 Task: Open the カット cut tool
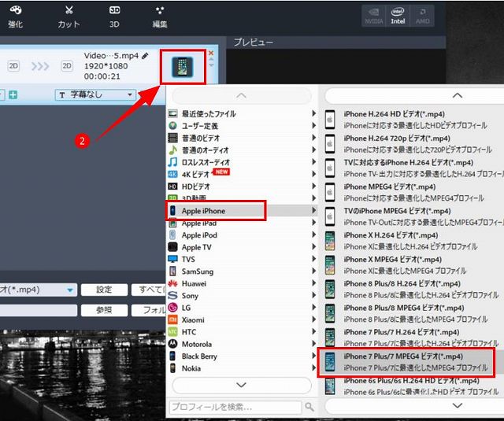pyautogui.click(x=69, y=17)
